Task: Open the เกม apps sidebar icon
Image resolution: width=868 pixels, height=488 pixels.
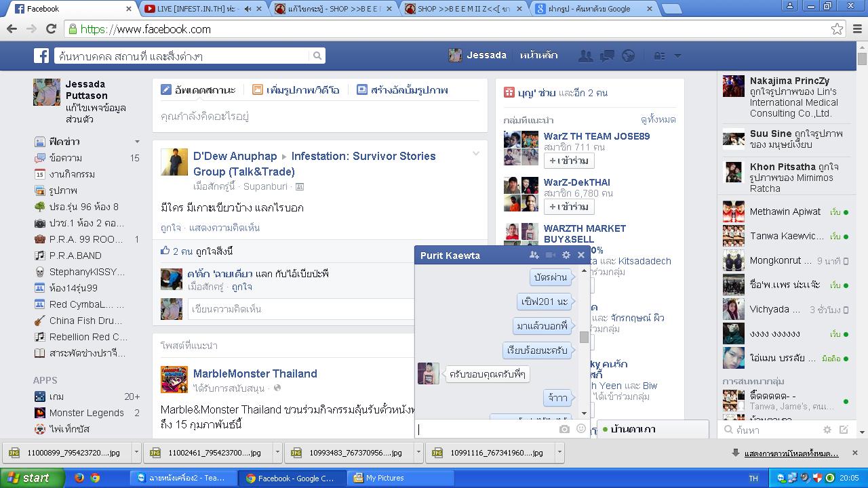Action: pos(40,396)
